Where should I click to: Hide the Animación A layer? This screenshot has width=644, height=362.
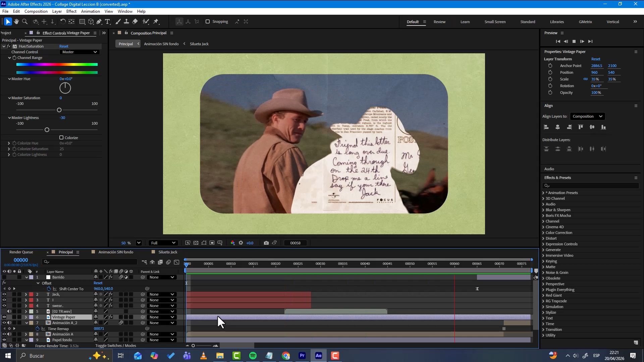click(4, 334)
